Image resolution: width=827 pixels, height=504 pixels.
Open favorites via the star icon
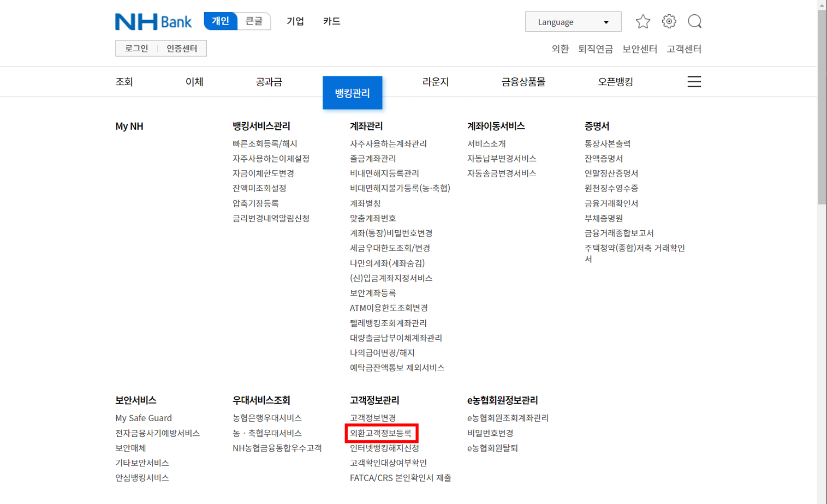(643, 21)
